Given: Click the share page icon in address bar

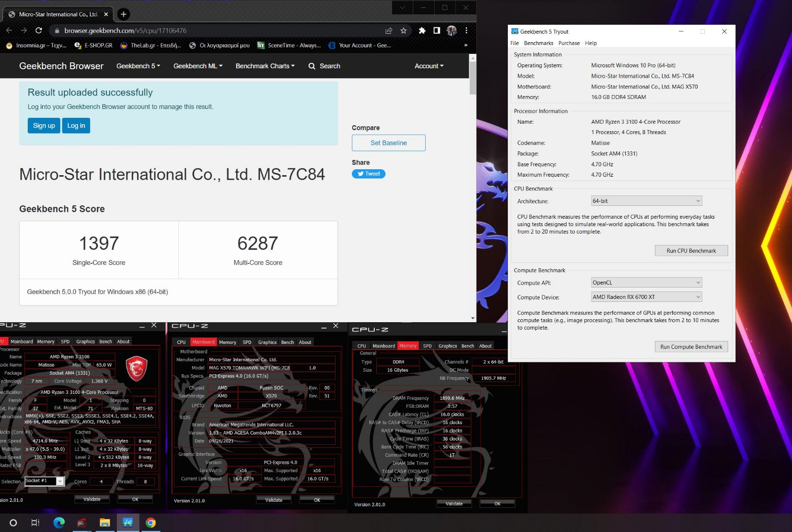Looking at the screenshot, I should click(x=389, y=31).
